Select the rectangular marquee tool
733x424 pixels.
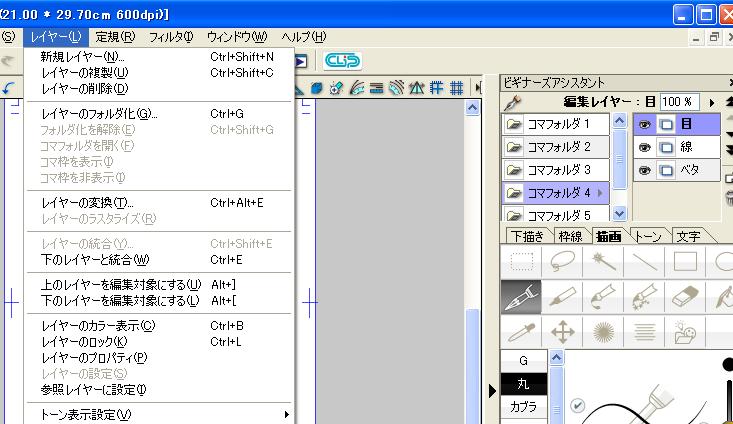(521, 263)
